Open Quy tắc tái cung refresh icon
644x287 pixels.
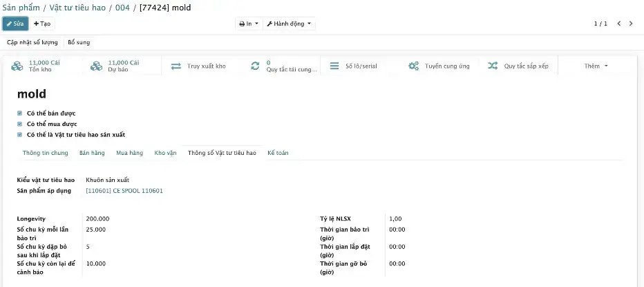pos(255,66)
